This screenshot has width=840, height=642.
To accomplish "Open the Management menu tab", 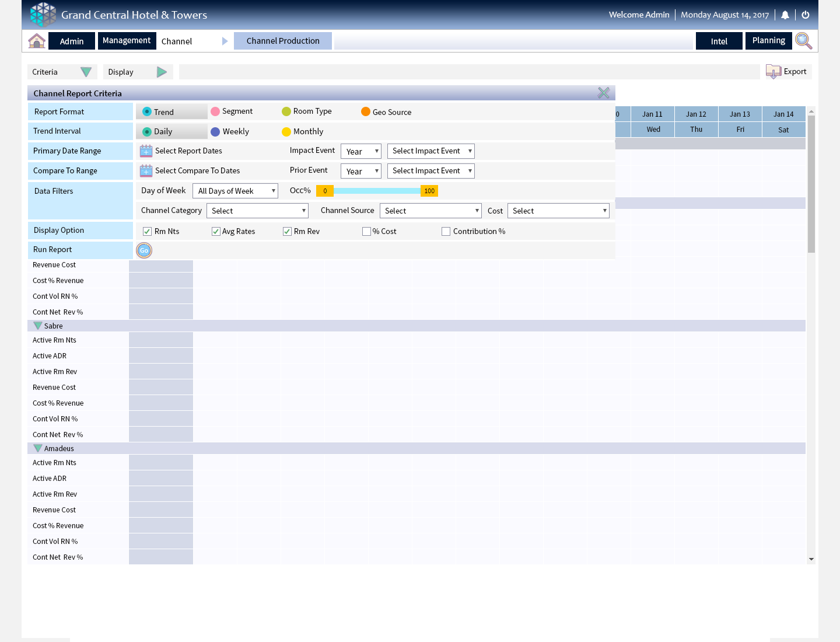I will [x=127, y=41].
